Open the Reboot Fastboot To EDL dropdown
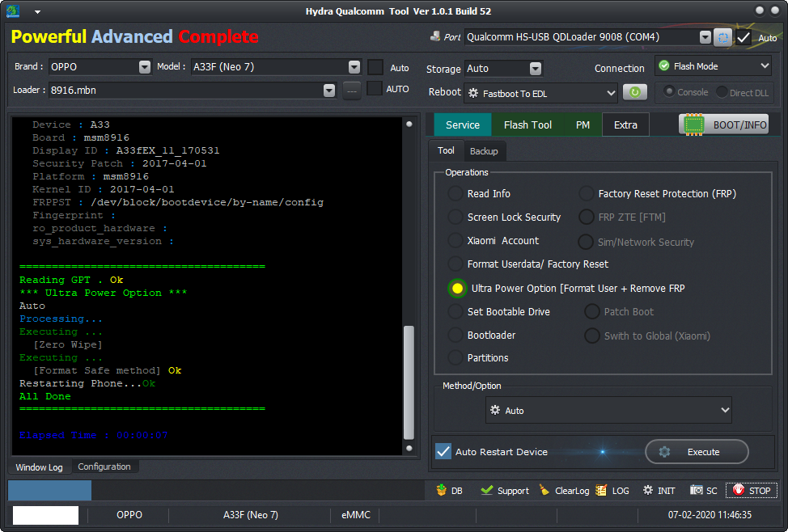788x532 pixels. click(540, 94)
